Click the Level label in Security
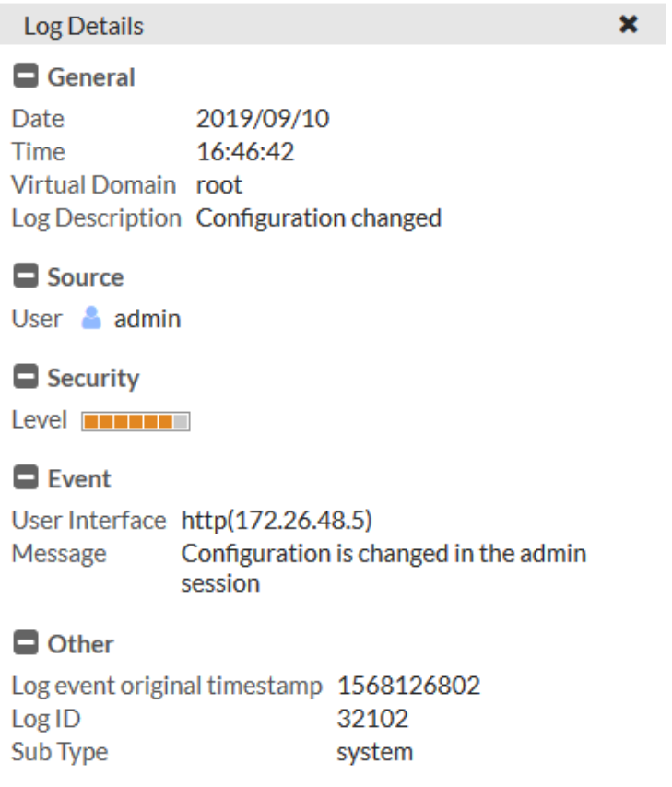The image size is (672, 787). tap(39, 420)
